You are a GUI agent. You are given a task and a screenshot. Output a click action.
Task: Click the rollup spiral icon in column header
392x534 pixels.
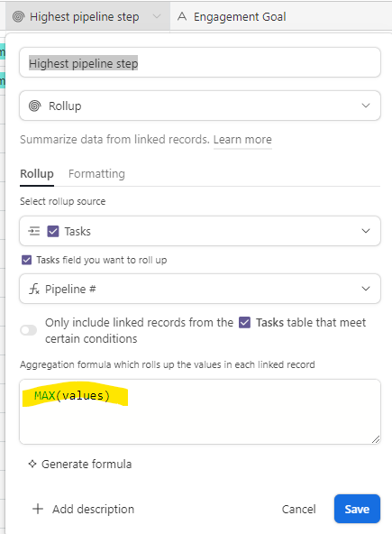(x=18, y=16)
